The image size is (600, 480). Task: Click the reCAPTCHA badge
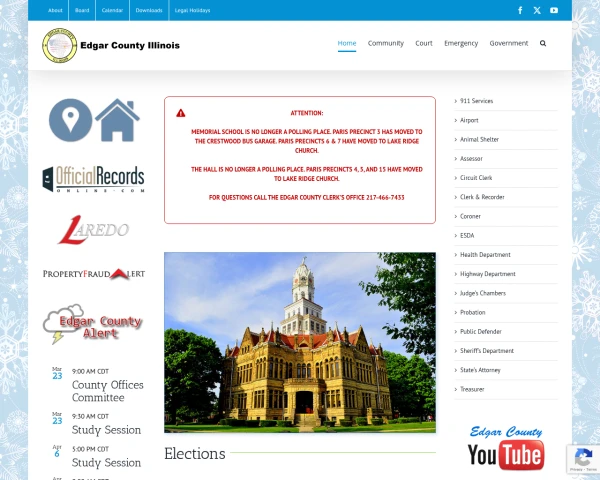tap(583, 459)
